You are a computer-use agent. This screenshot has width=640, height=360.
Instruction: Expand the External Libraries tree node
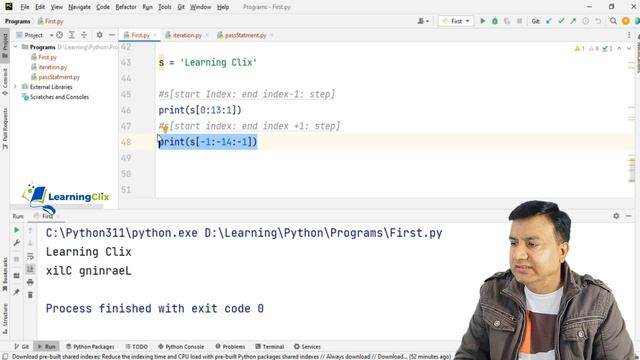click(x=16, y=87)
